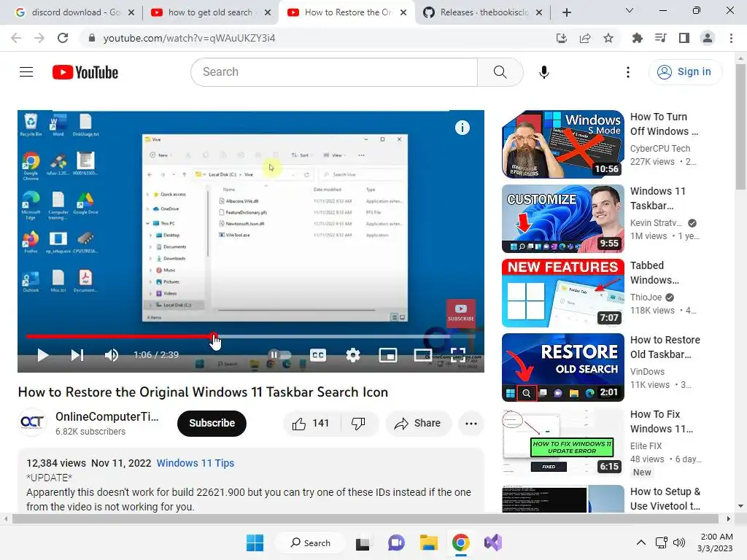Enter full screen mode
The width and height of the screenshot is (747, 560).
458,355
